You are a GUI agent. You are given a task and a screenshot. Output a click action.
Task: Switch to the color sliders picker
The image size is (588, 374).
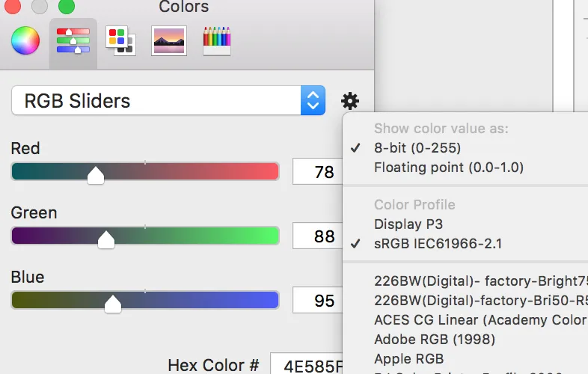(x=73, y=40)
